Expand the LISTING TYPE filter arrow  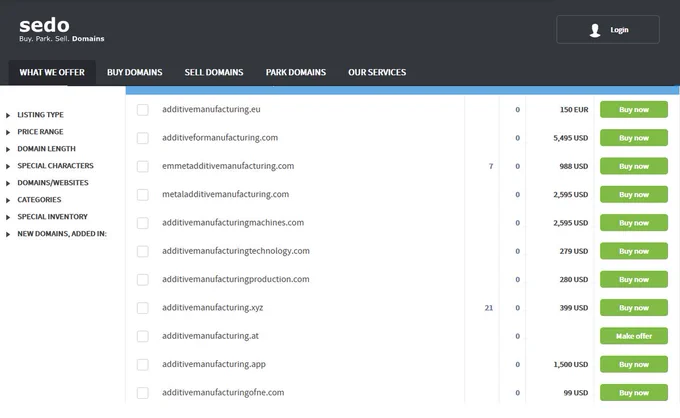pos(8,115)
